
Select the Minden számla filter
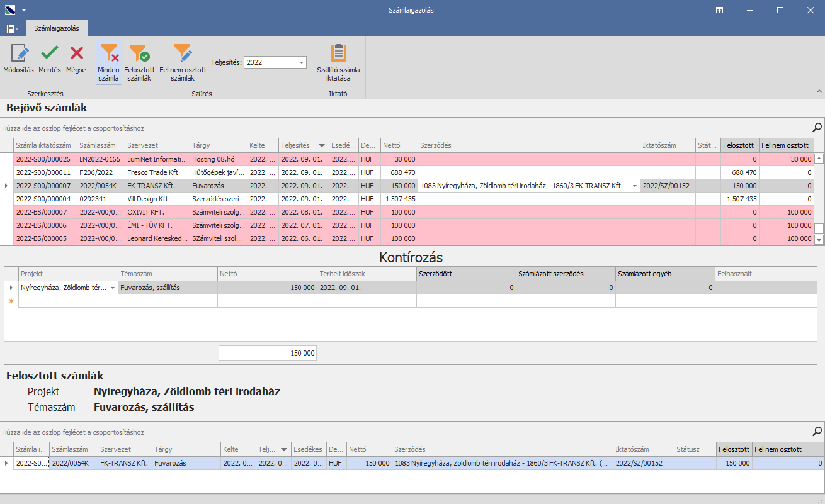108,62
